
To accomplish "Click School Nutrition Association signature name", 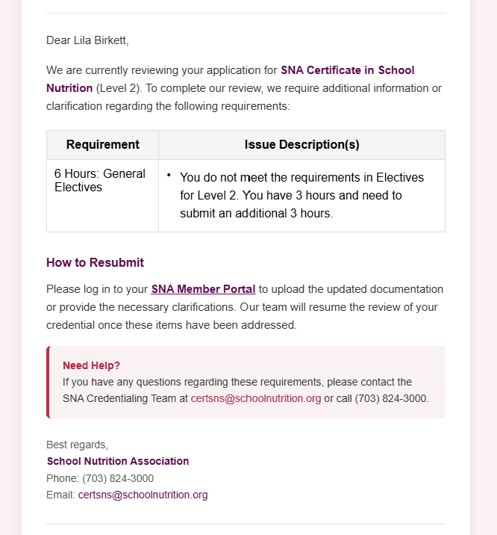I will [118, 461].
